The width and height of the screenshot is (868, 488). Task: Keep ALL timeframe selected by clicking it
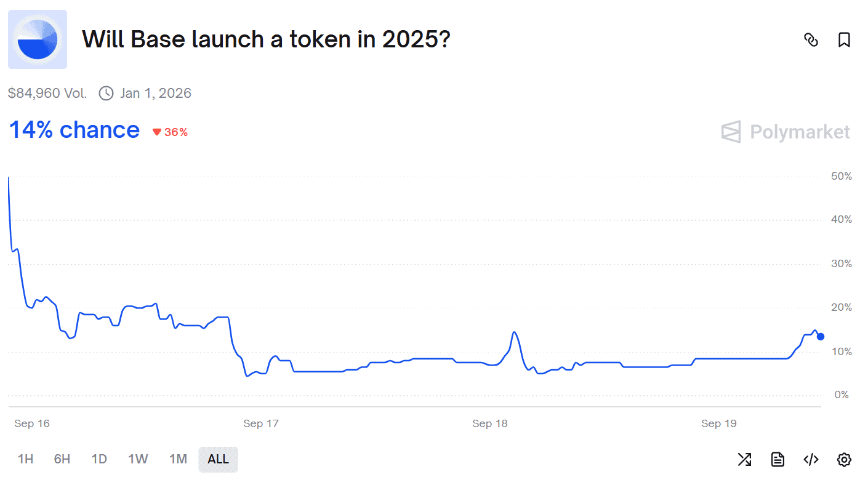point(218,459)
